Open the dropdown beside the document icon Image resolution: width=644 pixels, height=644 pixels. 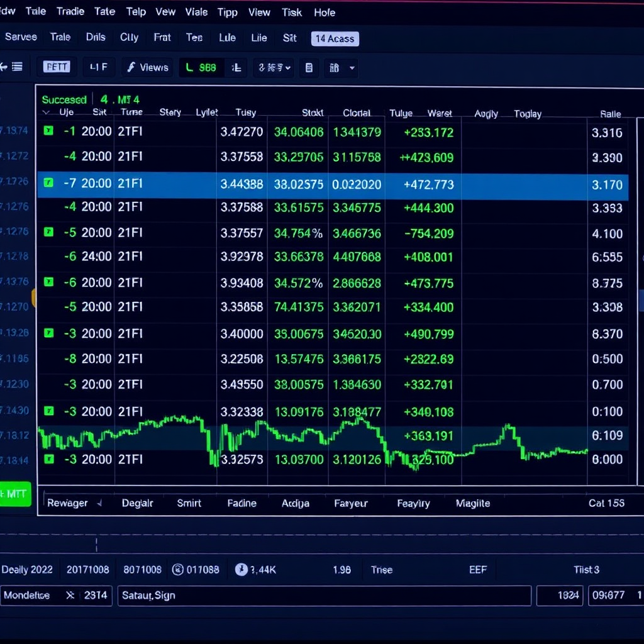click(x=343, y=67)
